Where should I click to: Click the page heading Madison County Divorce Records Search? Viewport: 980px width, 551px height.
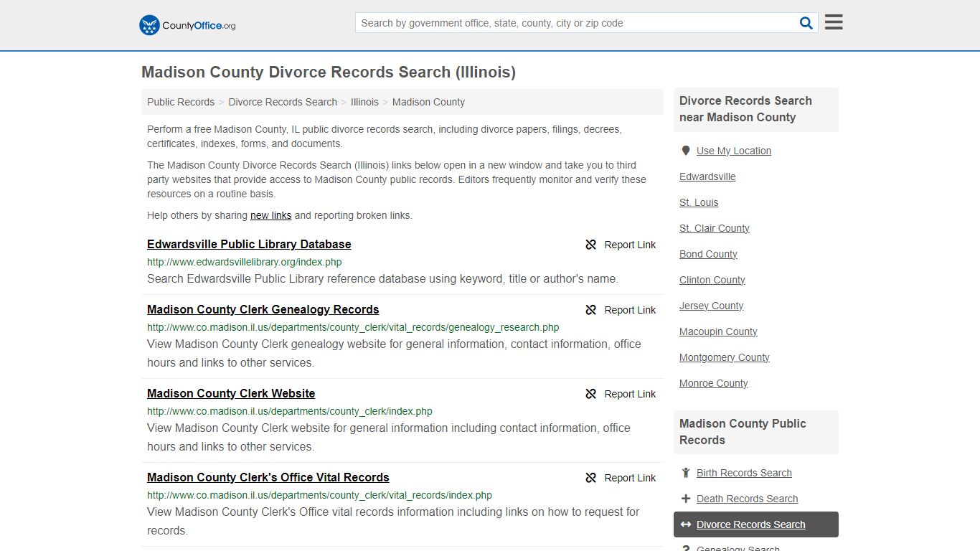click(329, 72)
